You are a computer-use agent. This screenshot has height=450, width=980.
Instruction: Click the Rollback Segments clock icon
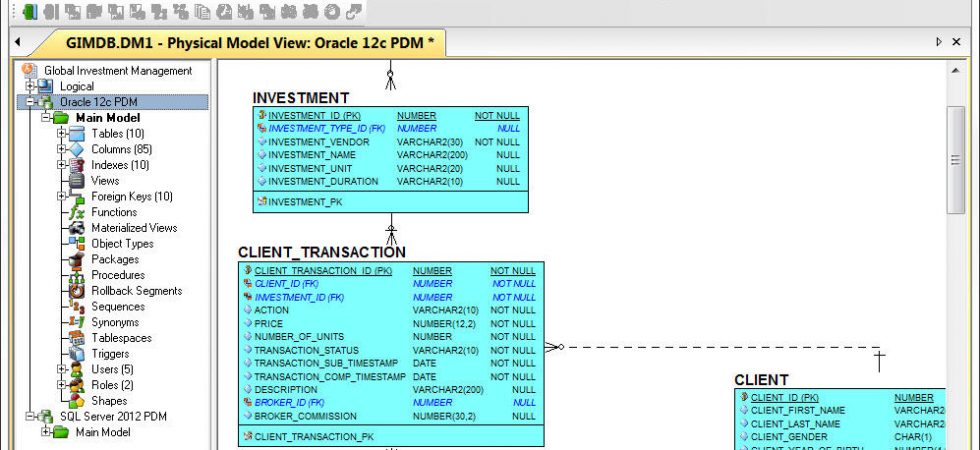pos(77,291)
